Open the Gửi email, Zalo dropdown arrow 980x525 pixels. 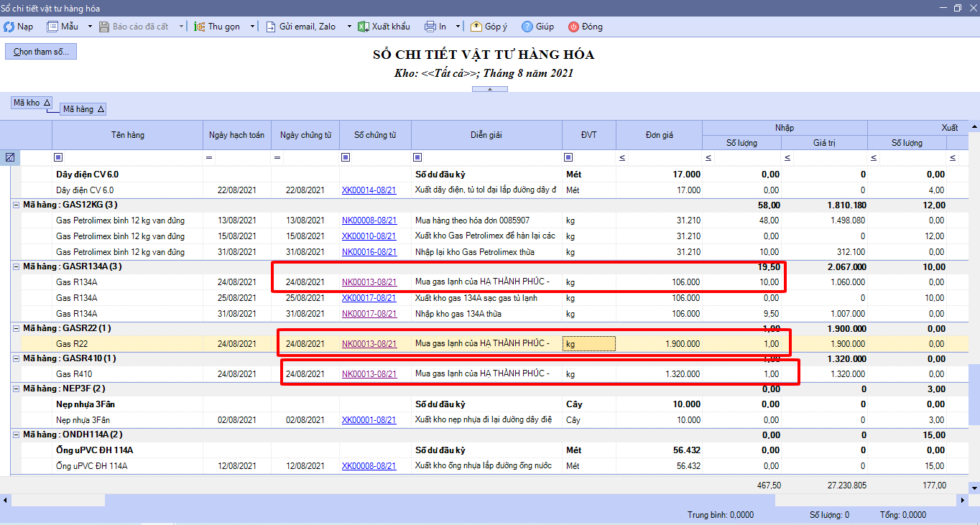349,27
